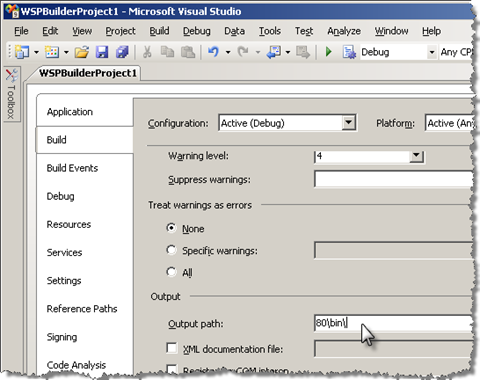This screenshot has width=480, height=380.
Task: Click the Save All toolbar icon
Action: point(122,52)
